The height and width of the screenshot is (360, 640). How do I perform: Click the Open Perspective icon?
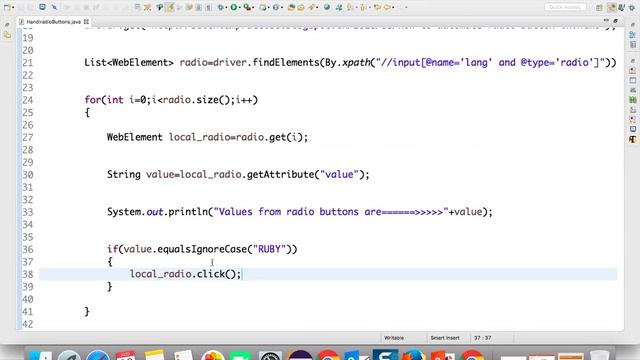click(x=599, y=7)
